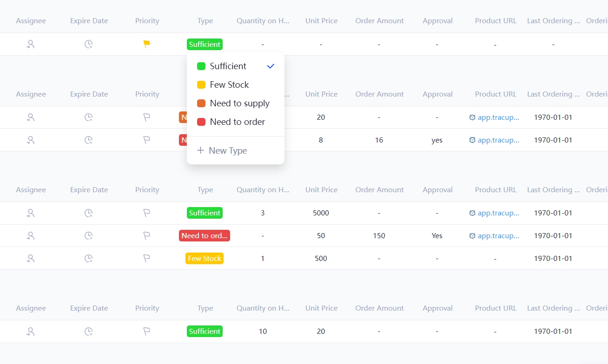The image size is (608, 364).
Task: Click the priority flag beside the Need to order row
Action: click(x=147, y=235)
